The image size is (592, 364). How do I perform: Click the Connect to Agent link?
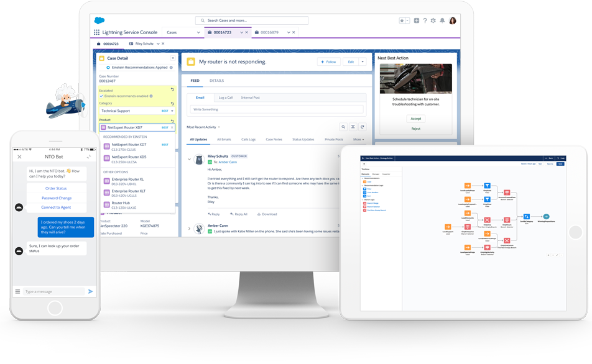pos(56,207)
